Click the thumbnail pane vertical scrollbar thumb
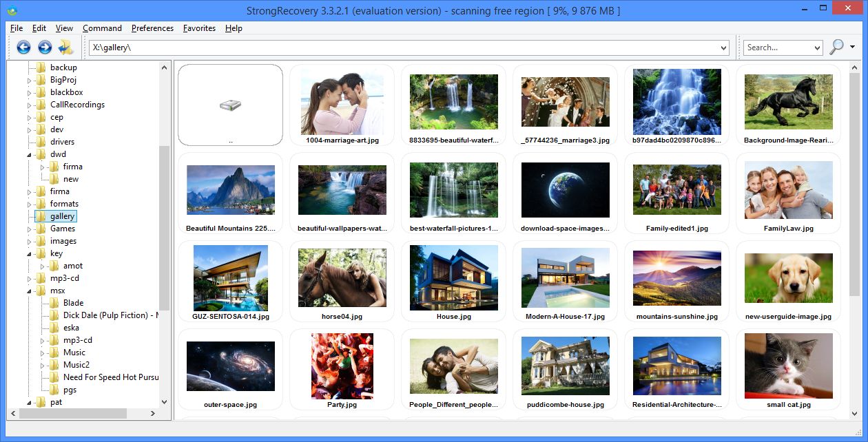Image resolution: width=868 pixels, height=442 pixels. (x=854, y=185)
